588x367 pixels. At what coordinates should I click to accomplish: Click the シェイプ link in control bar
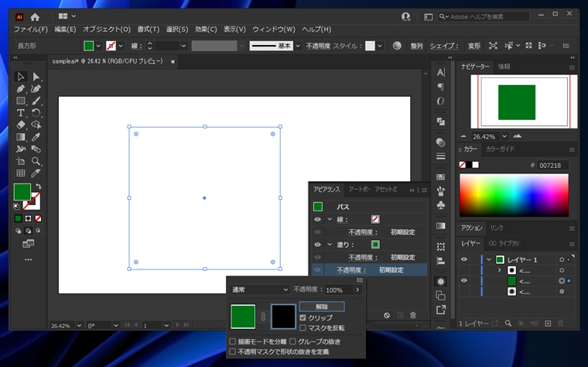pyautogui.click(x=443, y=46)
